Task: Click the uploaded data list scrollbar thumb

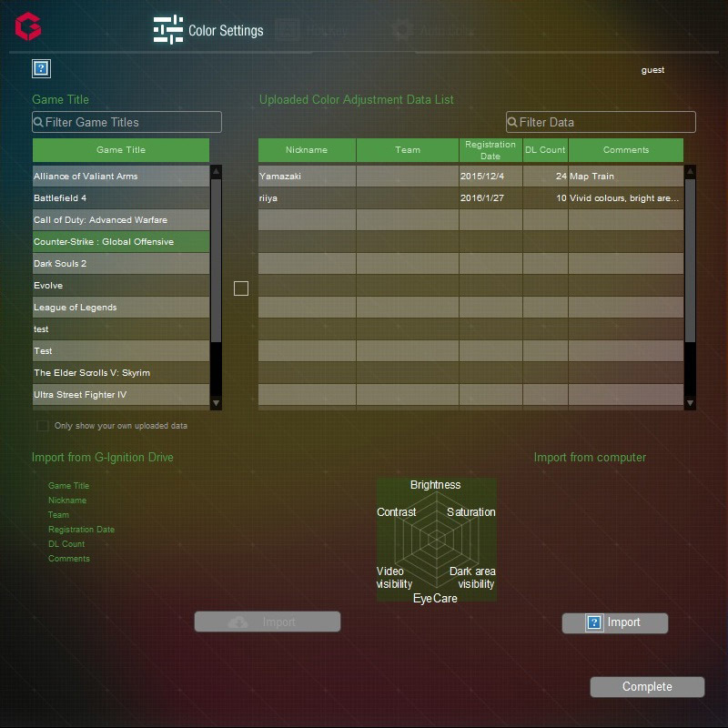Action: coord(690,260)
